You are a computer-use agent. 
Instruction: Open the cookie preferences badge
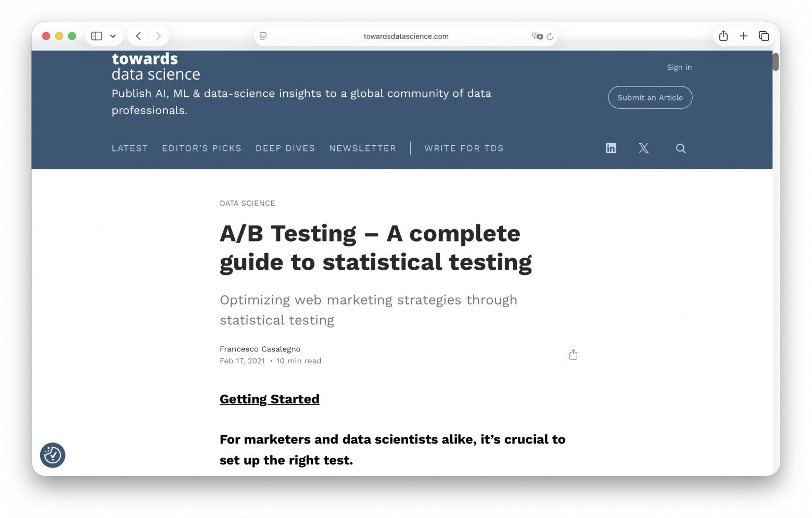coord(53,455)
